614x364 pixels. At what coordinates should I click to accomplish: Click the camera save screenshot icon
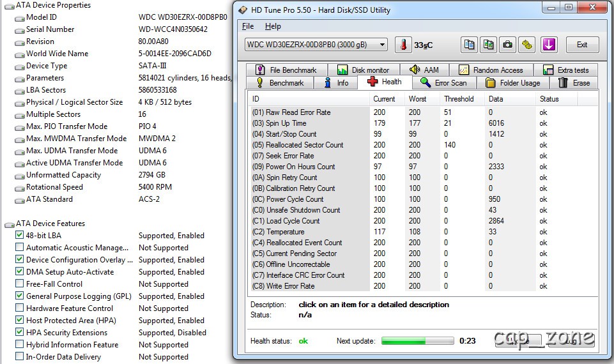508,45
